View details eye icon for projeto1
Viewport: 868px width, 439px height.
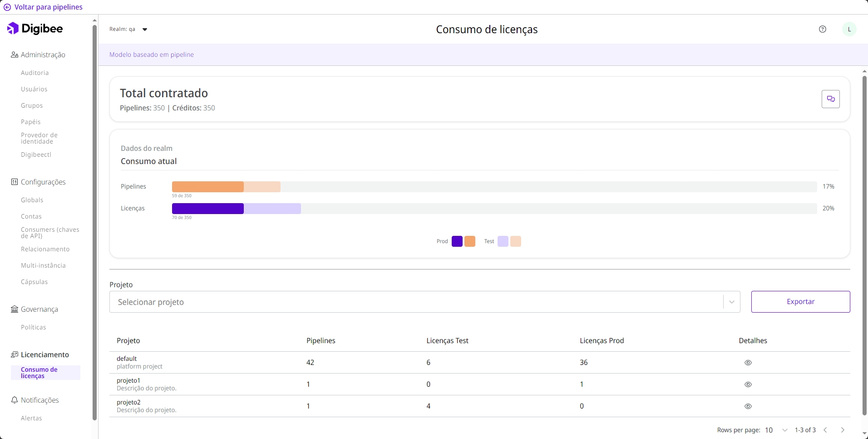point(748,384)
